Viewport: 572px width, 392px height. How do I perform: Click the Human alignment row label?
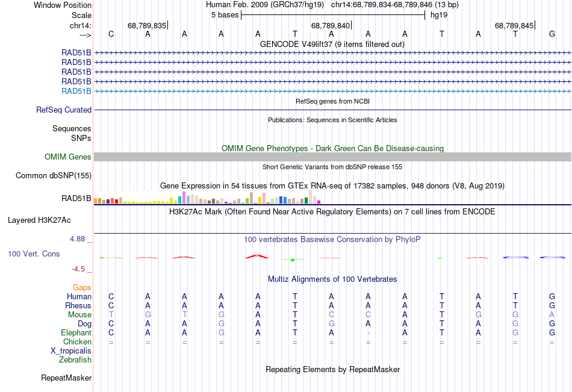pyautogui.click(x=79, y=297)
